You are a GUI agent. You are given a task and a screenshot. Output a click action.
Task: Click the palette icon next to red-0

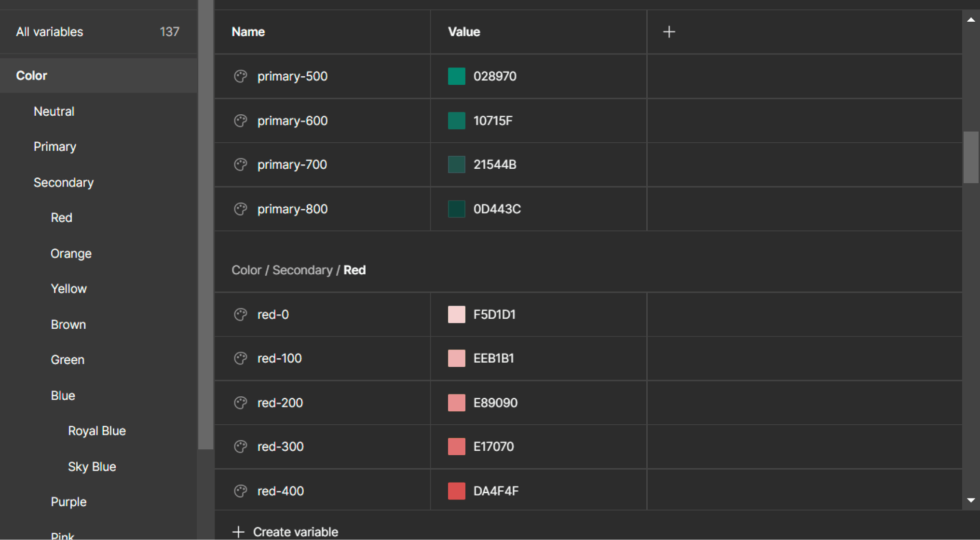[240, 314]
